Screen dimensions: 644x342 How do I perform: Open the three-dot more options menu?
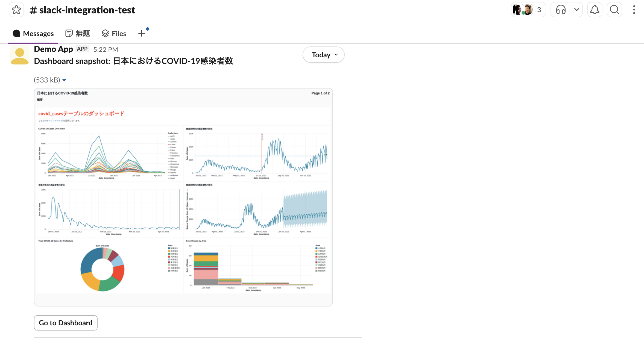pyautogui.click(x=634, y=10)
